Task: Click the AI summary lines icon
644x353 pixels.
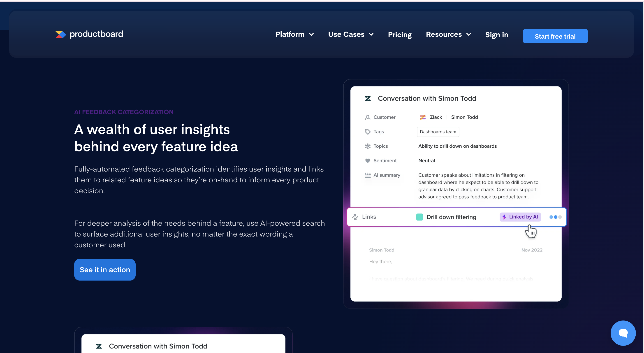Action: [368, 175]
